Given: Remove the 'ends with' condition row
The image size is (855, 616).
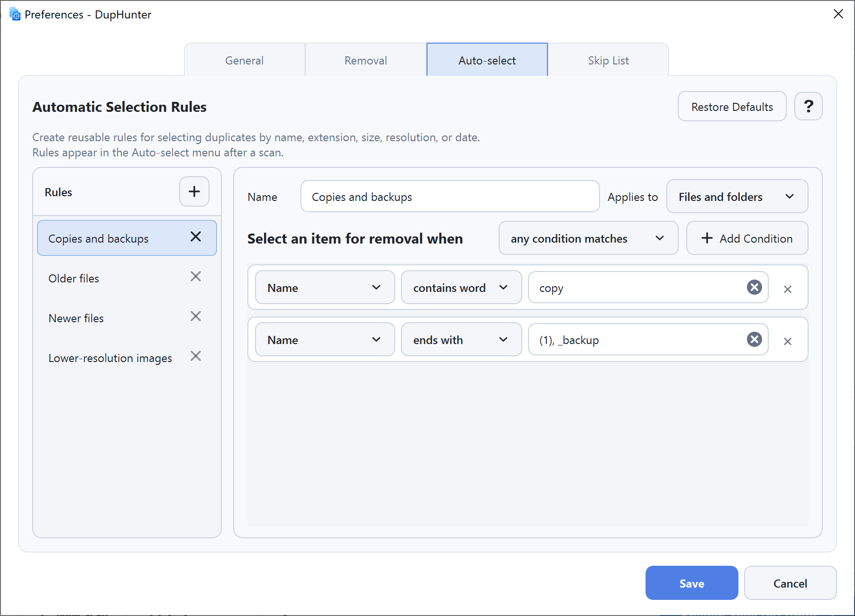Looking at the screenshot, I should (x=788, y=341).
